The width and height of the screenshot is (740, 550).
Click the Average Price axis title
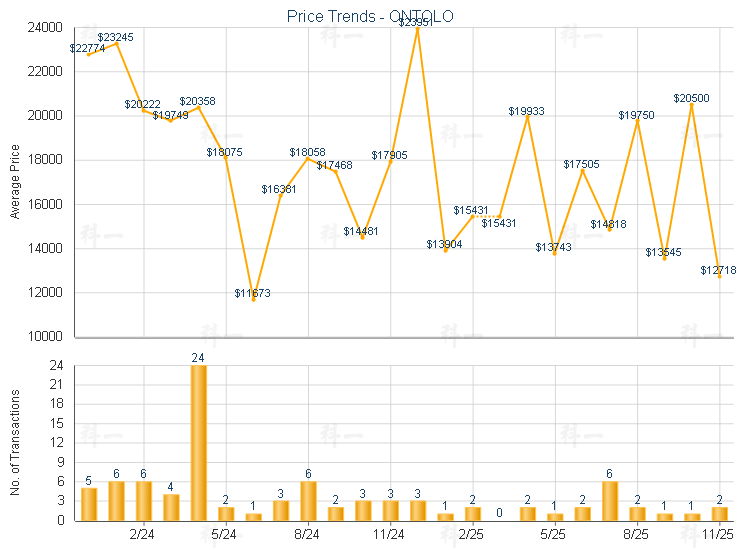(x=14, y=182)
